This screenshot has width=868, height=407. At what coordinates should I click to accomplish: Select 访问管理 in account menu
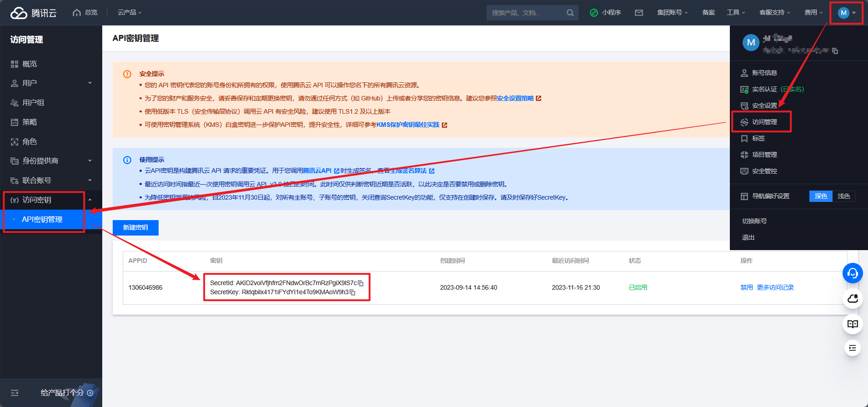pyautogui.click(x=764, y=122)
